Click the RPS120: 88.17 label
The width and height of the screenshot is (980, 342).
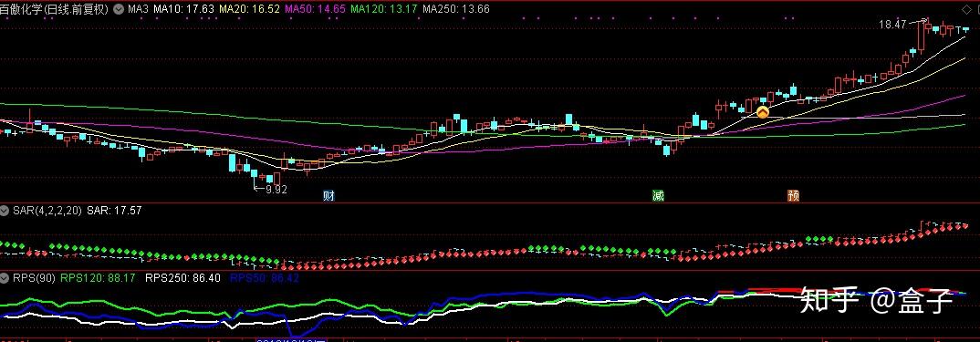[99, 277]
